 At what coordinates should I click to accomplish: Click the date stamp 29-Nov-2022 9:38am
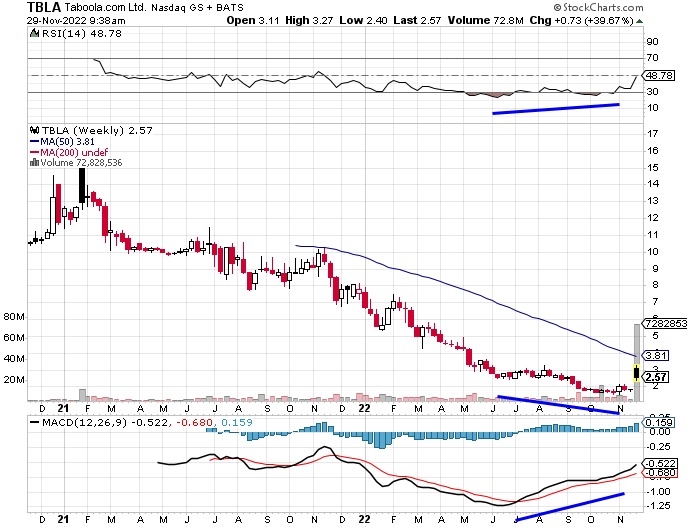[x=76, y=21]
